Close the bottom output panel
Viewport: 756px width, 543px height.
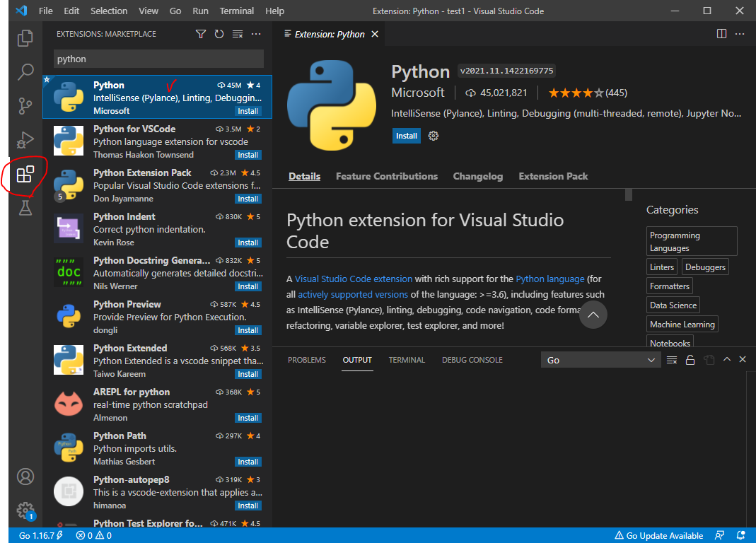(x=743, y=359)
